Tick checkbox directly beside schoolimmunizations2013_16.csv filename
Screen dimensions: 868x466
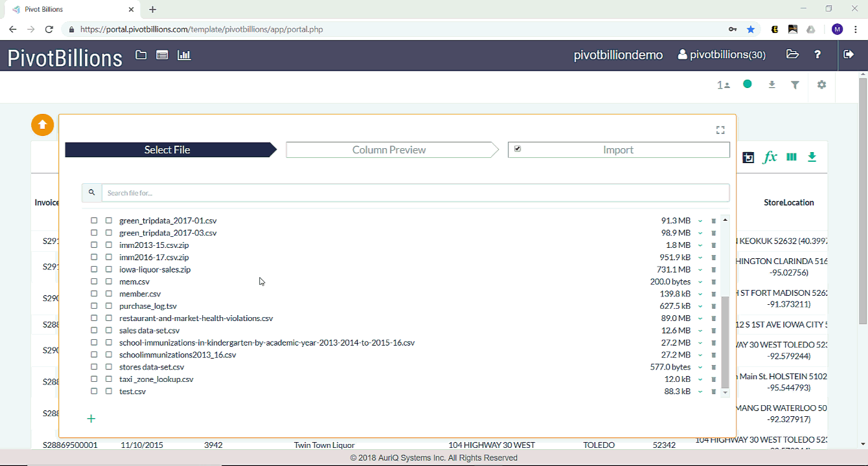coord(109,355)
